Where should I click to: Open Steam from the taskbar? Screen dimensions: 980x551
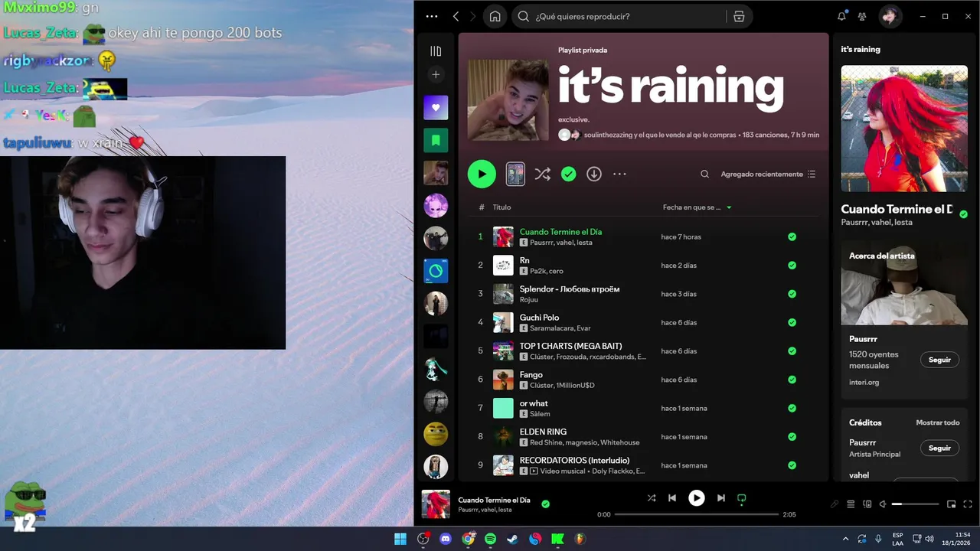point(512,539)
